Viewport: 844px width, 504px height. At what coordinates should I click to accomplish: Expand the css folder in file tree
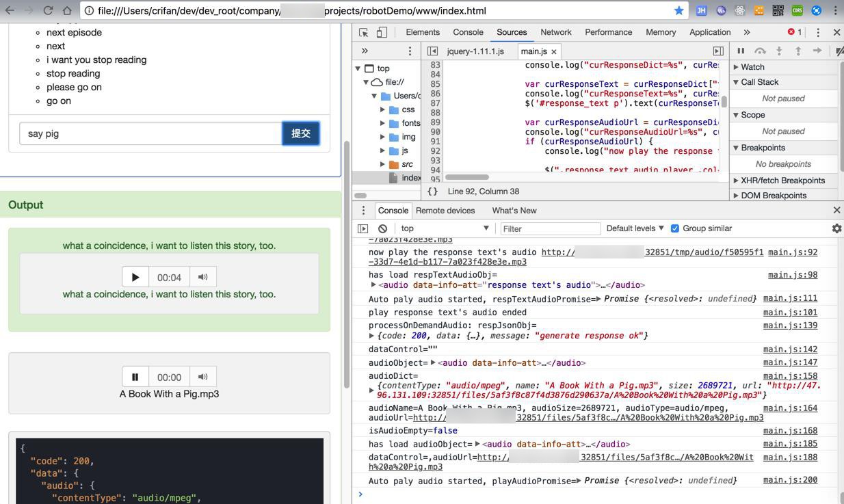tap(383, 109)
